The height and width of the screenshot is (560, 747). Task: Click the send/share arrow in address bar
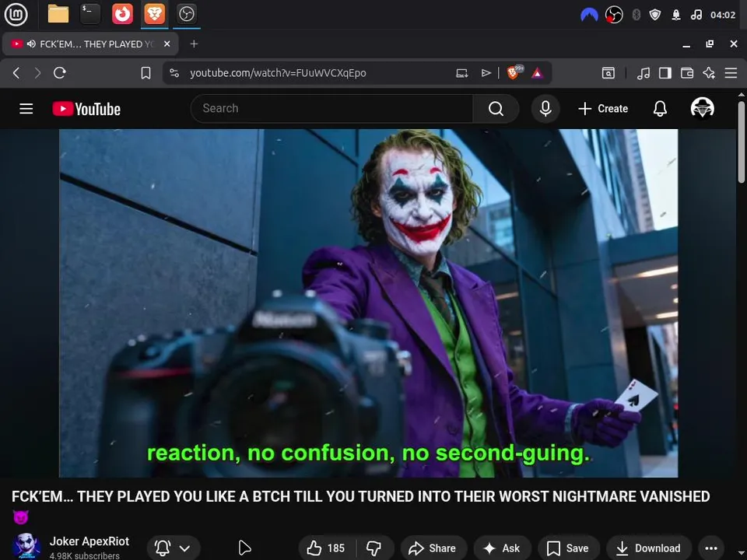(x=486, y=73)
